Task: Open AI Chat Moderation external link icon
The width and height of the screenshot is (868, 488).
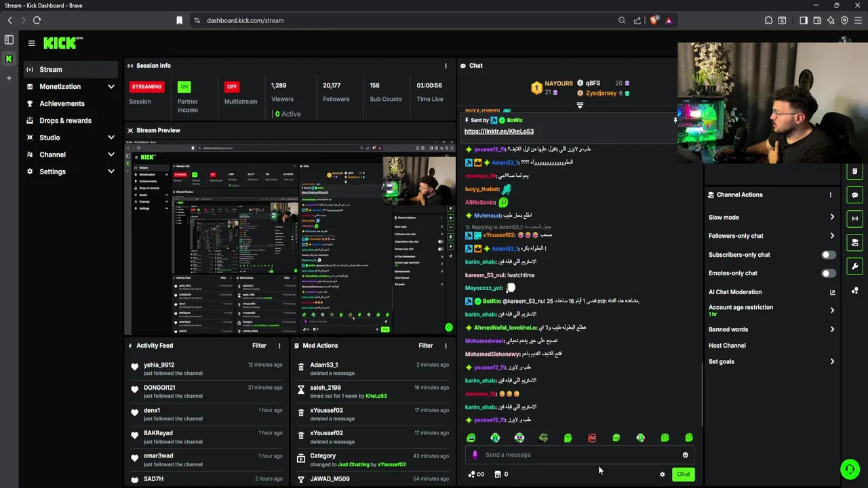Action: [832, 292]
